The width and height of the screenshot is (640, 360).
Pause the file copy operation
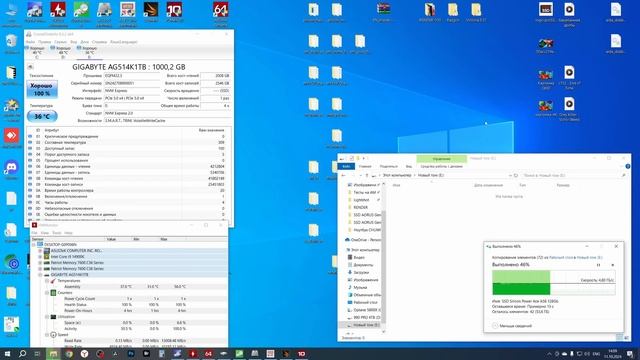pyautogui.click(x=598, y=265)
